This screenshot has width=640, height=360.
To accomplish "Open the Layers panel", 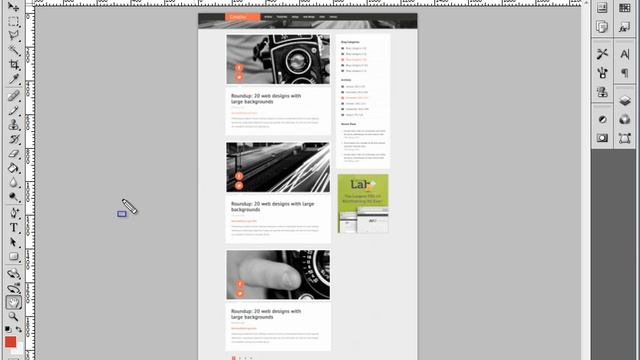I will pyautogui.click(x=624, y=100).
